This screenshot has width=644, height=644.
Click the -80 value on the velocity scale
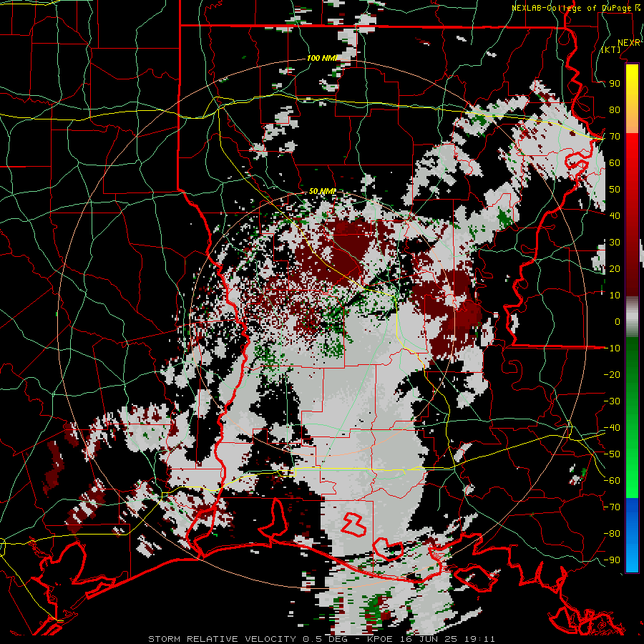(612, 534)
